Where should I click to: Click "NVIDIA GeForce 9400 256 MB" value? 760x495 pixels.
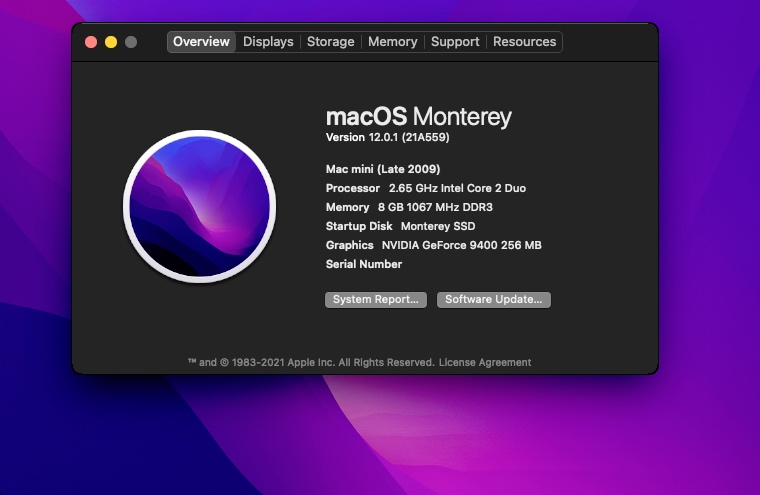(461, 245)
